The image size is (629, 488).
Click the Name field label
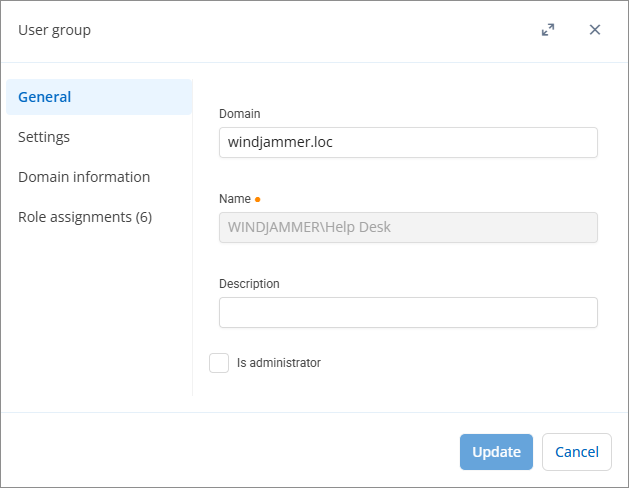[235, 199]
